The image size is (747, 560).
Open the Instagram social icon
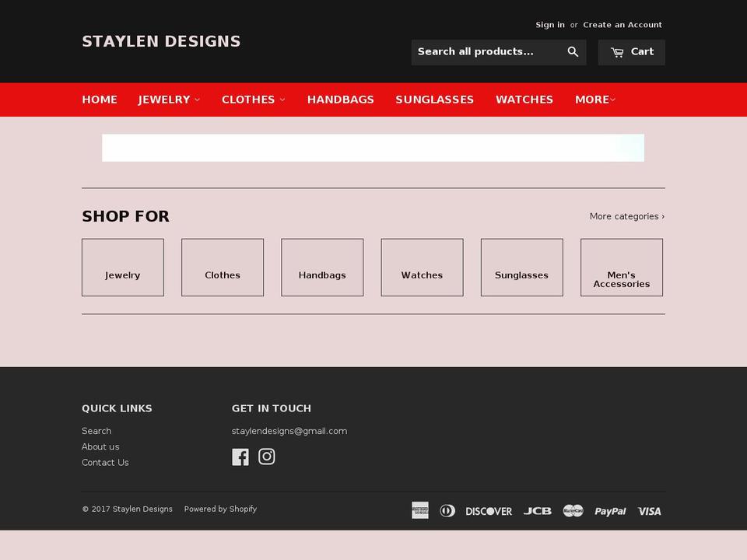(266, 457)
